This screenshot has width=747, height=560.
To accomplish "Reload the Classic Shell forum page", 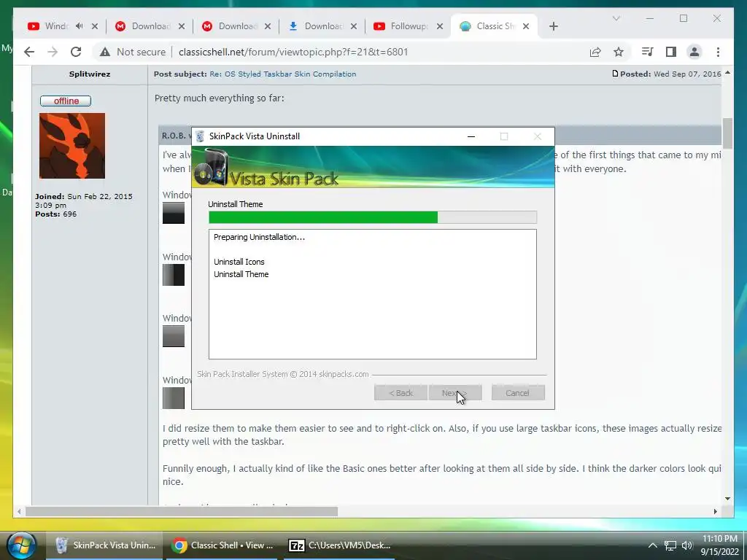I will point(76,52).
